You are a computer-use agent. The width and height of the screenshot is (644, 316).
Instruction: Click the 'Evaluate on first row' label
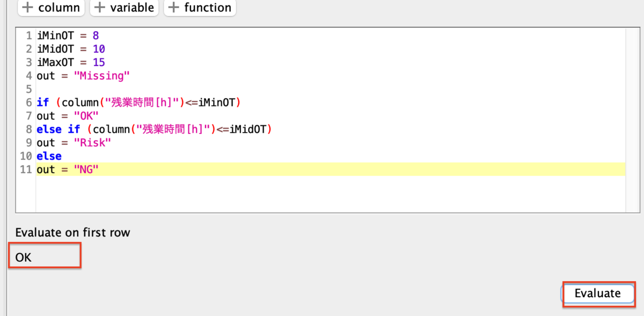click(x=72, y=233)
